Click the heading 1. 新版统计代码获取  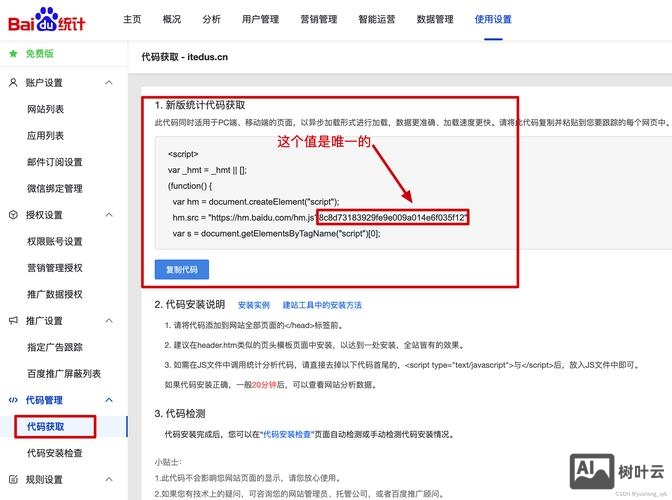point(200,105)
